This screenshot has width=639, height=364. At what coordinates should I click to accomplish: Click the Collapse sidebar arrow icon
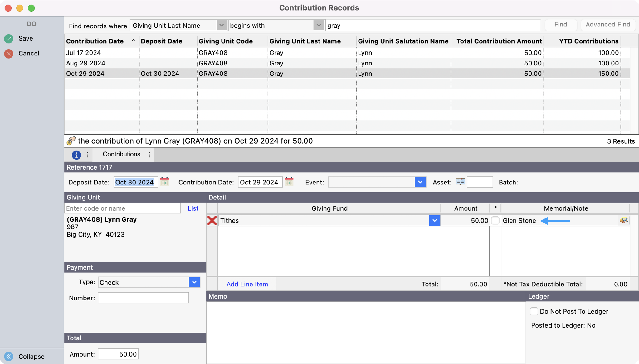click(x=9, y=356)
